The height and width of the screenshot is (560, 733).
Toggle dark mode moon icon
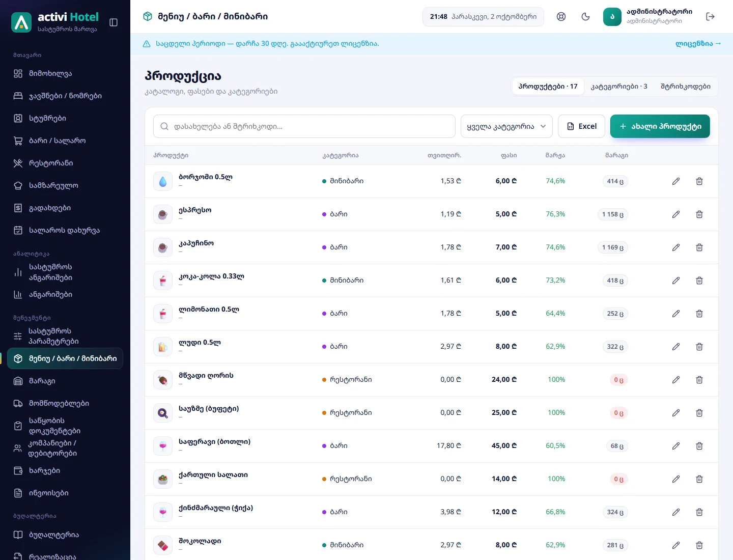(x=585, y=17)
